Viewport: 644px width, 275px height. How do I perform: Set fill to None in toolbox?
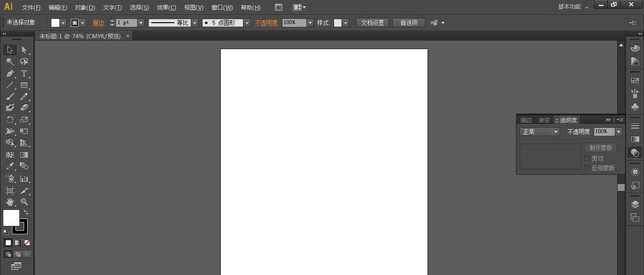(26, 243)
